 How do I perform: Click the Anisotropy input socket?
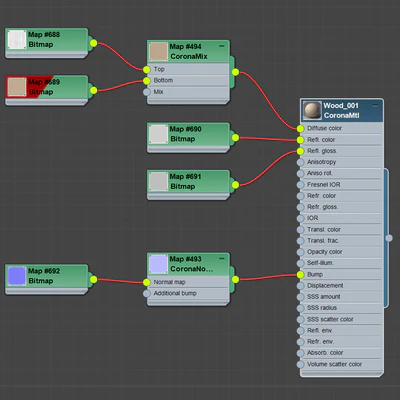click(x=300, y=162)
